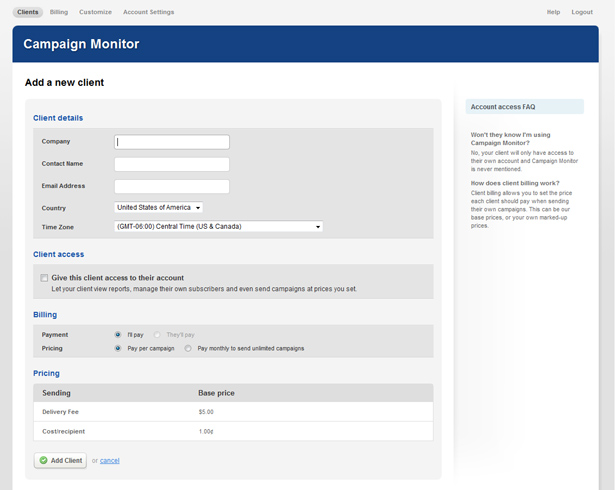Viewport: 615px width, 490px height.
Task: Open the Country dropdown
Action: click(x=158, y=208)
